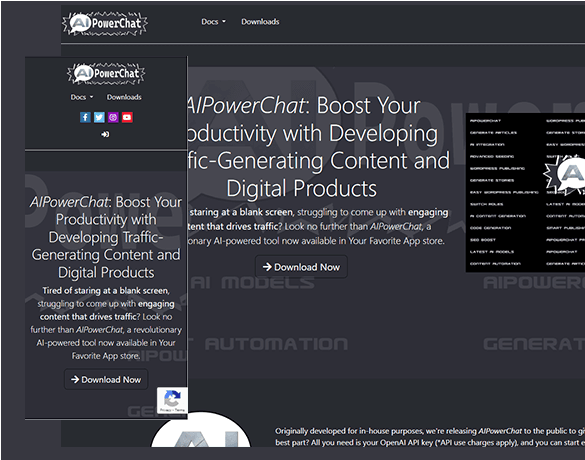This screenshot has height=460, width=585.
Task: Expand the Docs dropdown in desktop header
Action: (x=213, y=22)
